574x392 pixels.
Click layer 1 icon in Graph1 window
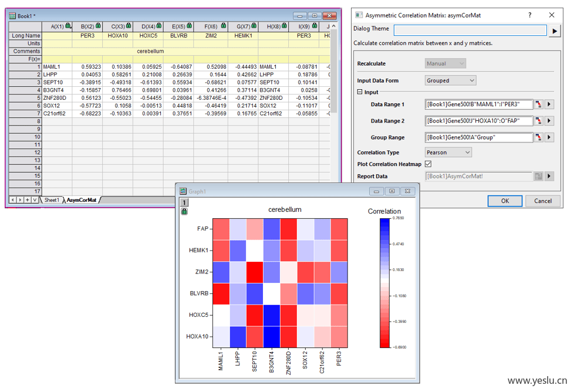tap(184, 202)
